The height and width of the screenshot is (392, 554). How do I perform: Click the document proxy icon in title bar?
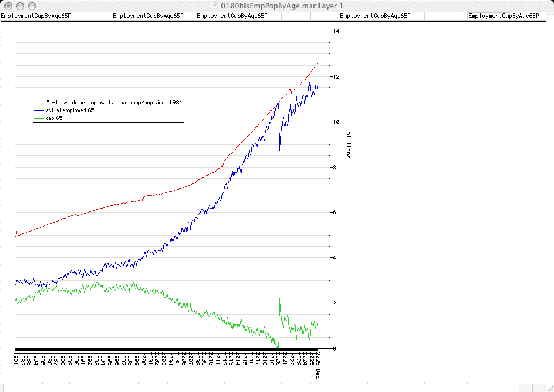[x=215, y=5]
